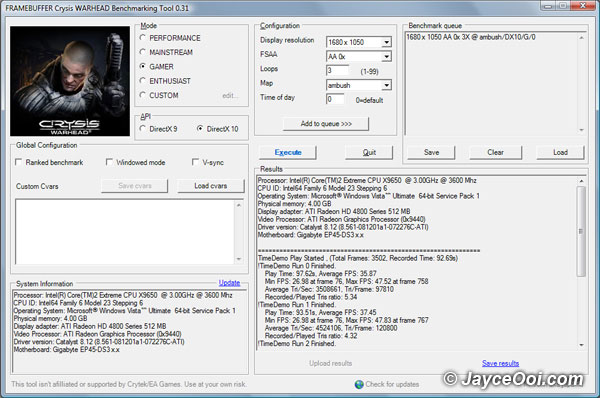Click the Results scrollbar down arrow
Screen dimensions: 600x398
coord(581,345)
